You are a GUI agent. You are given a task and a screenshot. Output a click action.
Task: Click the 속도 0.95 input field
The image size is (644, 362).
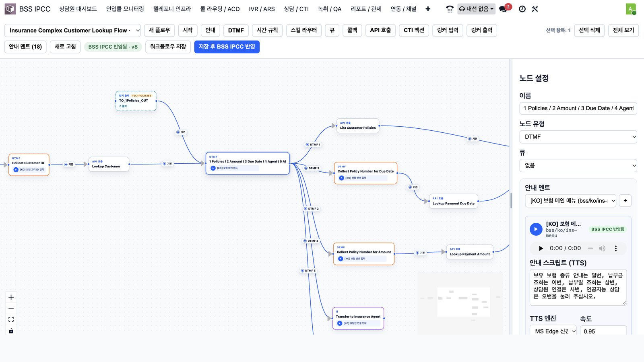(x=603, y=331)
